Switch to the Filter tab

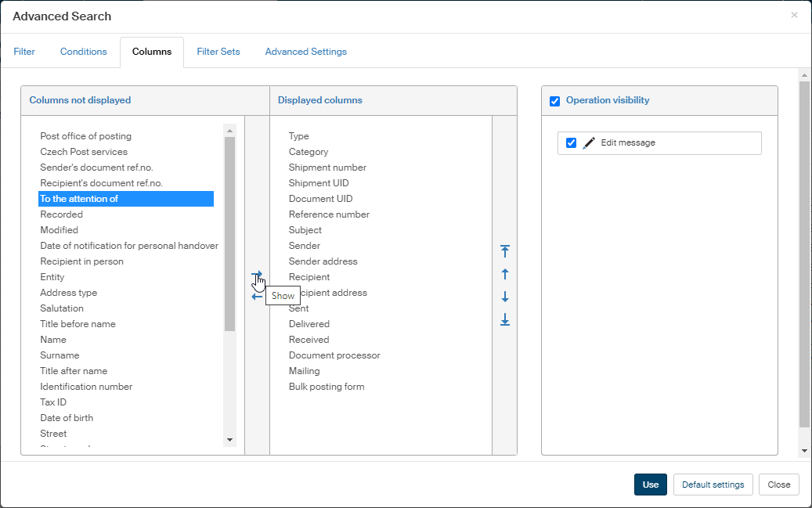pos(24,52)
